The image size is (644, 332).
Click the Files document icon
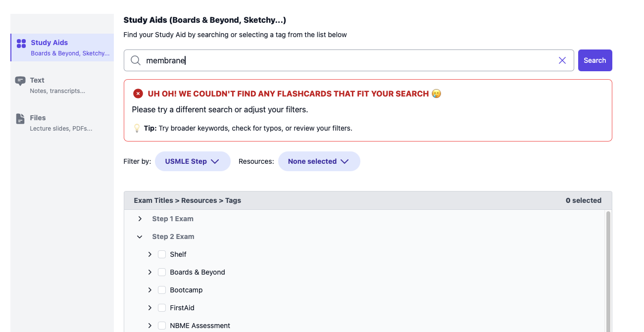click(20, 119)
